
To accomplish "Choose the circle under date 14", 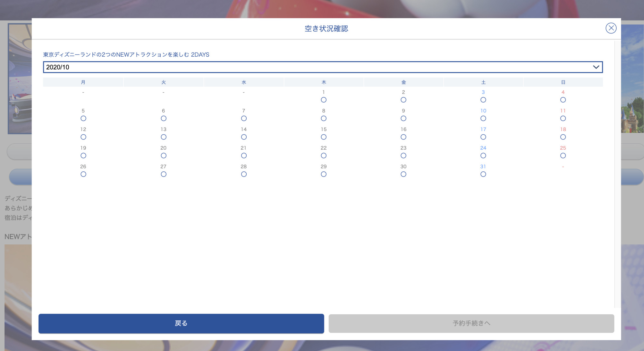I will point(244,137).
